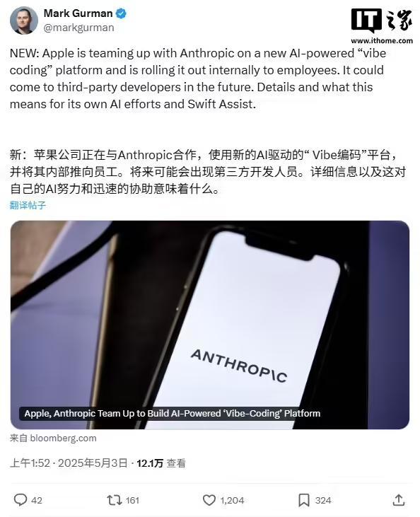Screen dimensions: 420x517
Task: Click the 上午1:52 2025年5月3日 timestamp
Action: pos(69,463)
